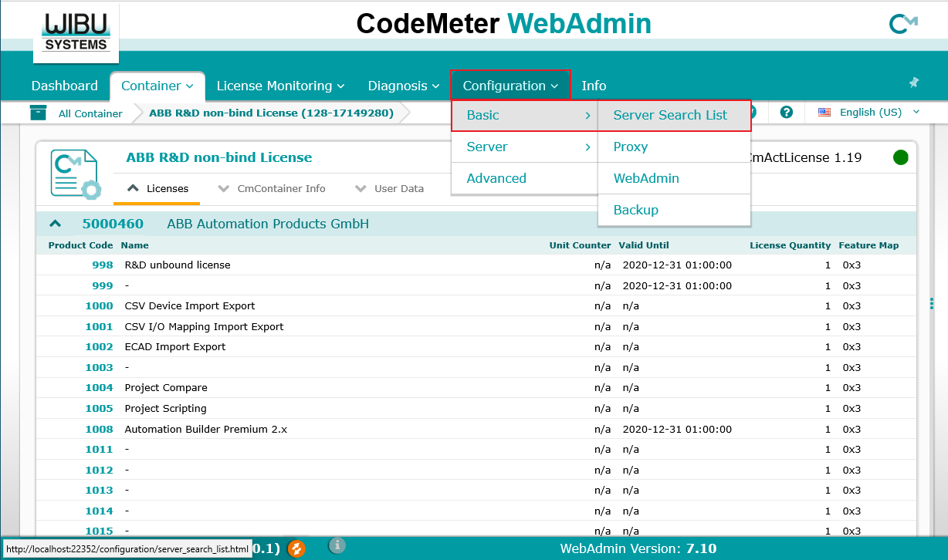Image resolution: width=948 pixels, height=560 pixels.
Task: Click the CodeMeter Cm logo in header
Action: 903,25
